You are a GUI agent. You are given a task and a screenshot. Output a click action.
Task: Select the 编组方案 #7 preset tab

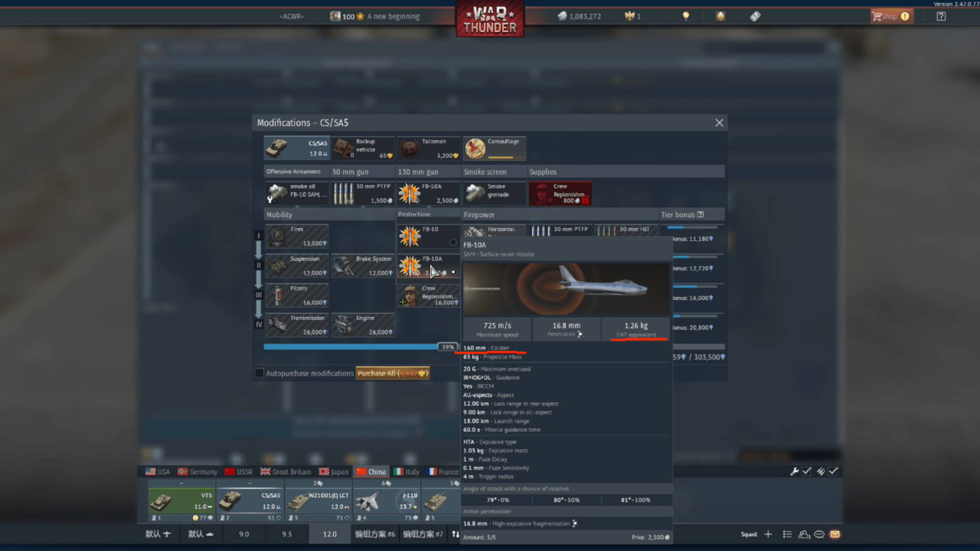tap(423, 534)
